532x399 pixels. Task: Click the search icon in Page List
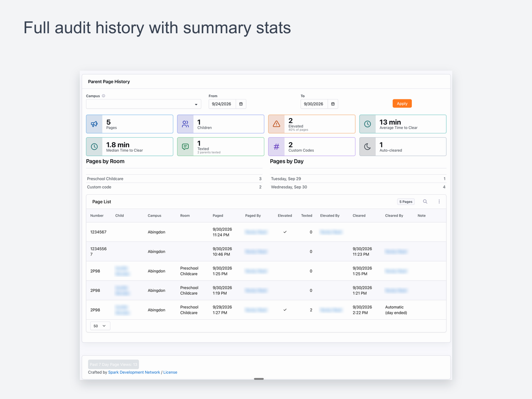(x=425, y=202)
